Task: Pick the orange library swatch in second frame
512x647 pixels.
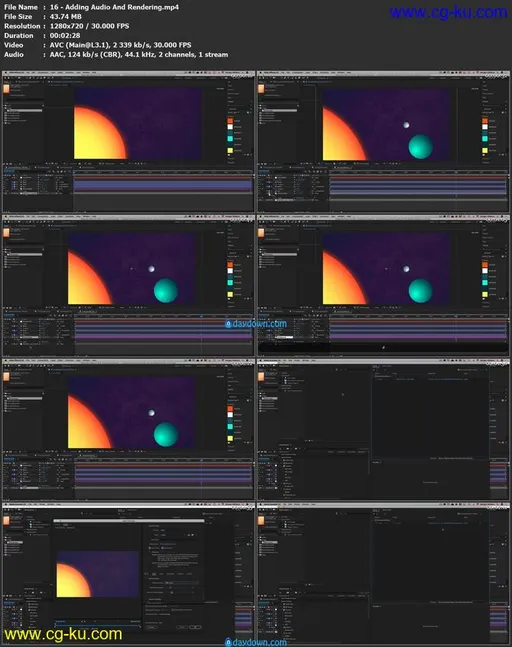Action: [x=485, y=120]
